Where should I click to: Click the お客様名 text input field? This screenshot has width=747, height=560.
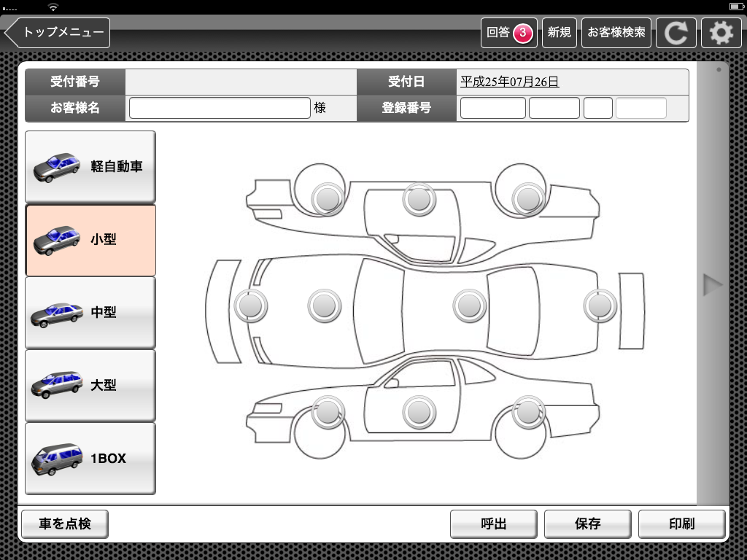[220, 108]
